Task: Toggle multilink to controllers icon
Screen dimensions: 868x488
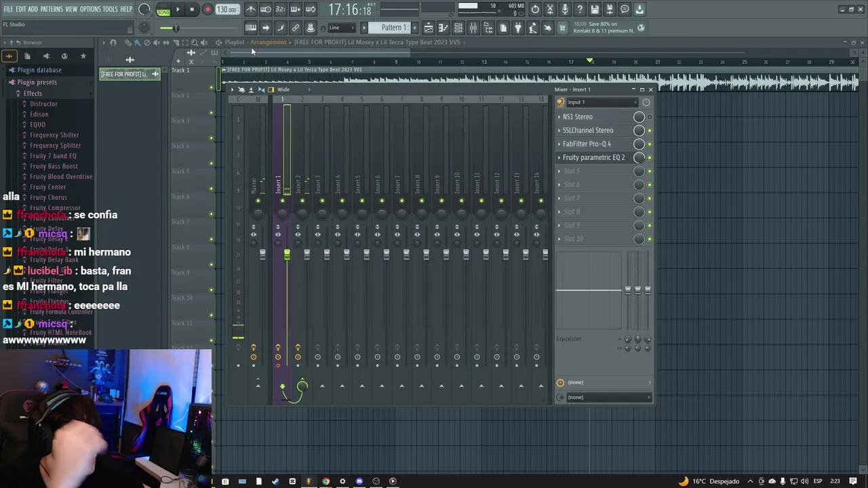Action: pos(296,28)
